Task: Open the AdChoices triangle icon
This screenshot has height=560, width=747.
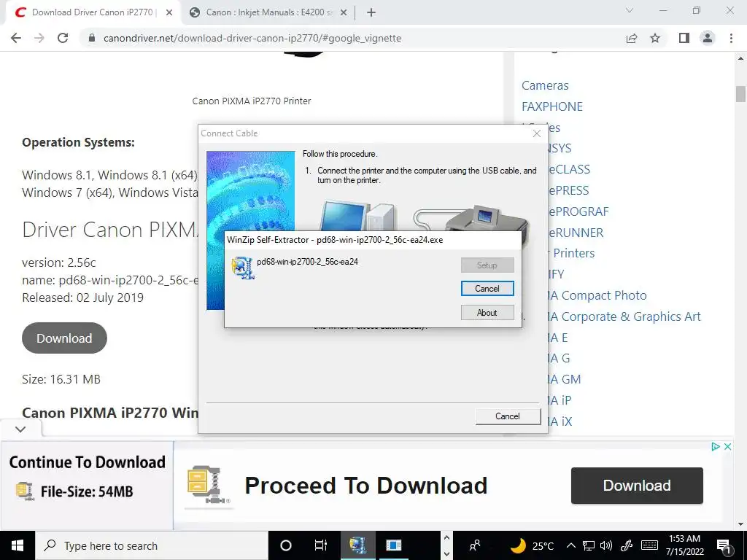Action: pyautogui.click(x=715, y=447)
